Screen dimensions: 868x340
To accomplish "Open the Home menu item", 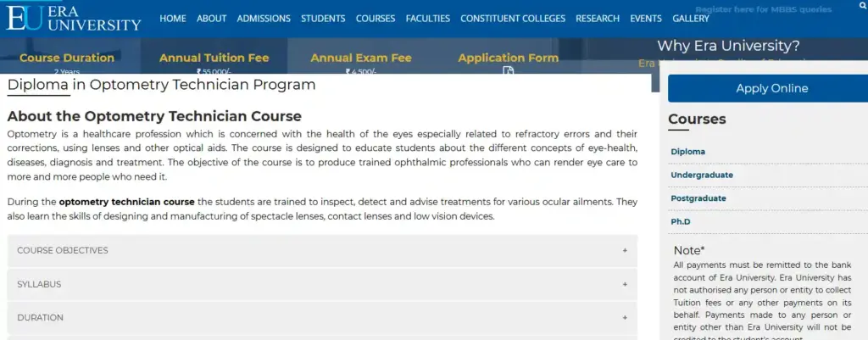I will pos(172,19).
